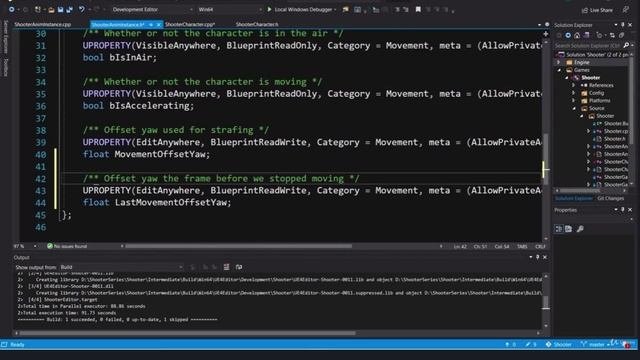
Task: Close the active ShooterAnimInstance.h tab
Action: point(158,24)
